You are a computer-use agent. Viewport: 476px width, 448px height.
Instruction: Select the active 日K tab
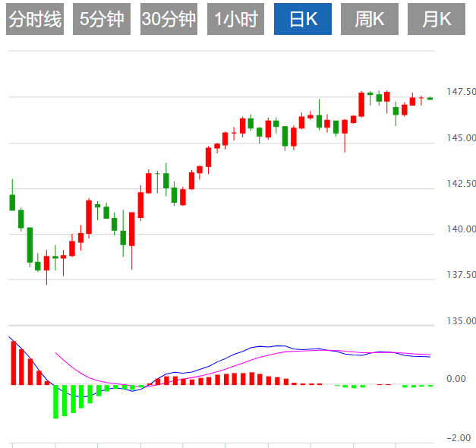[x=301, y=20]
